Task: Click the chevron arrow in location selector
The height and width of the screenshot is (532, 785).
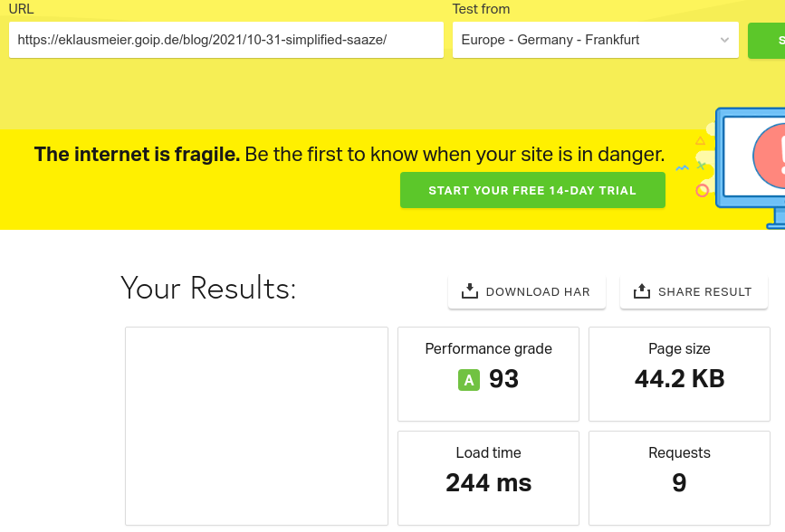Action: coord(724,40)
